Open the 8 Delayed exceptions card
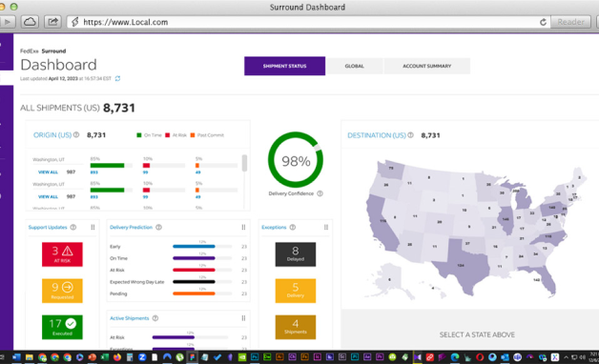The image size is (599, 364). point(296,254)
